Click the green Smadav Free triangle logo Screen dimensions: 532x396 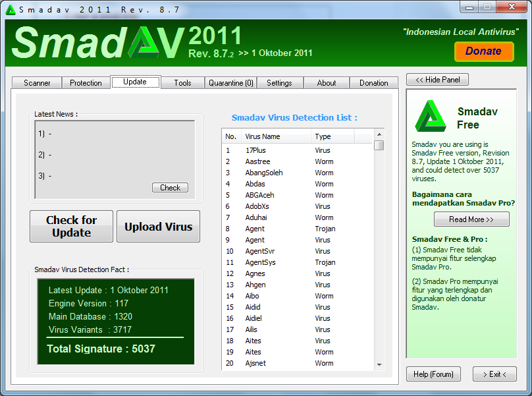click(x=431, y=117)
